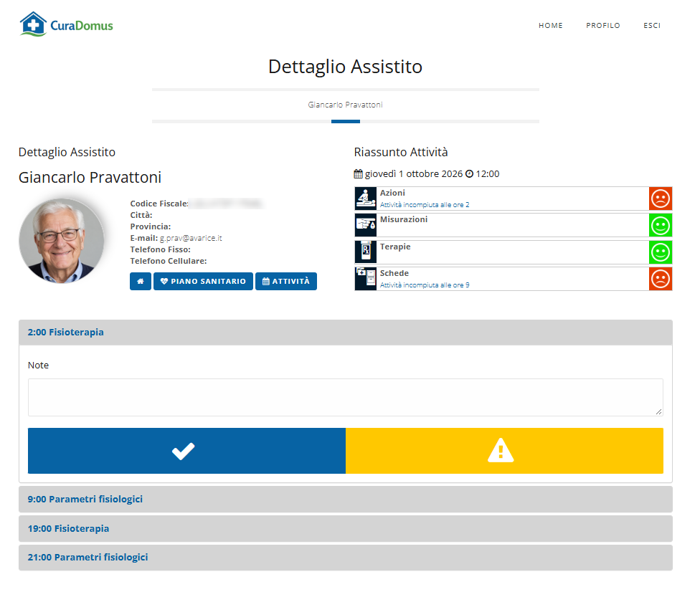700x592 pixels.
Task: Open the 'Attività incompiuta alle ore 2' link
Action: click(425, 205)
